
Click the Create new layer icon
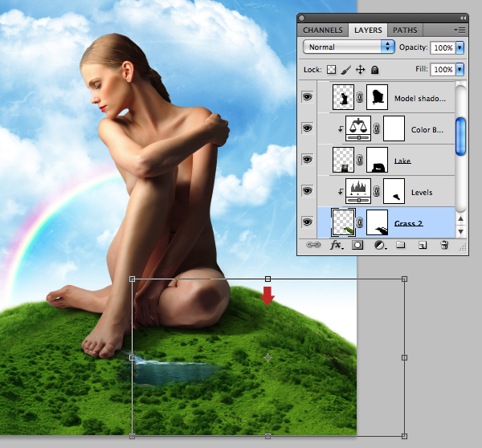pos(423,245)
